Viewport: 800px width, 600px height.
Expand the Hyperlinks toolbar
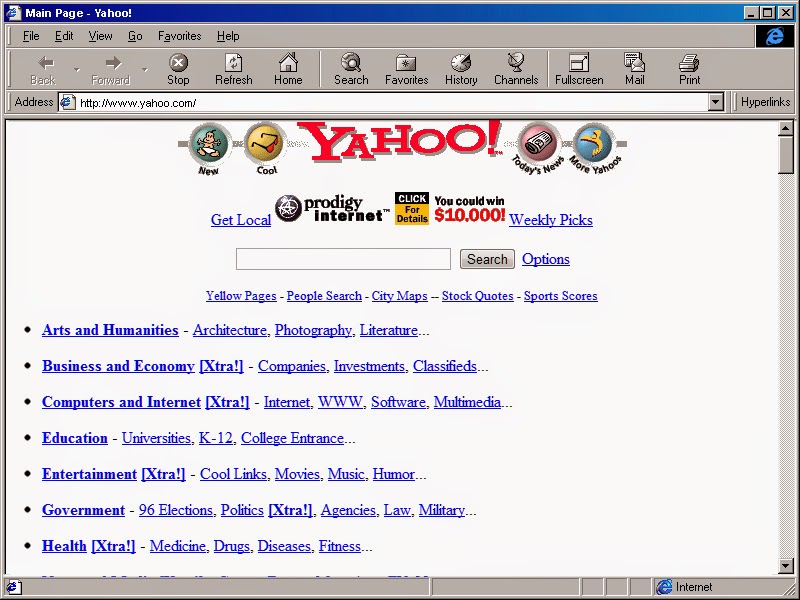(765, 102)
